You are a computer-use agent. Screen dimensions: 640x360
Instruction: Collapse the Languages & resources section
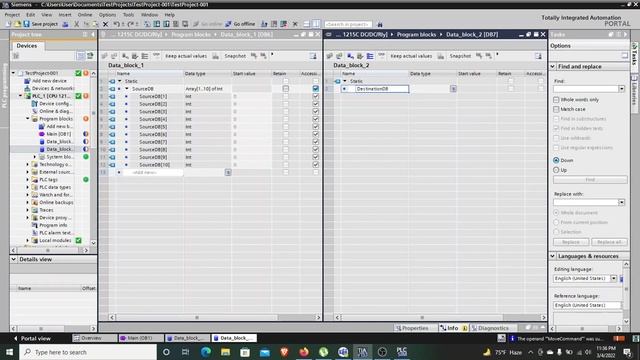pos(553,256)
